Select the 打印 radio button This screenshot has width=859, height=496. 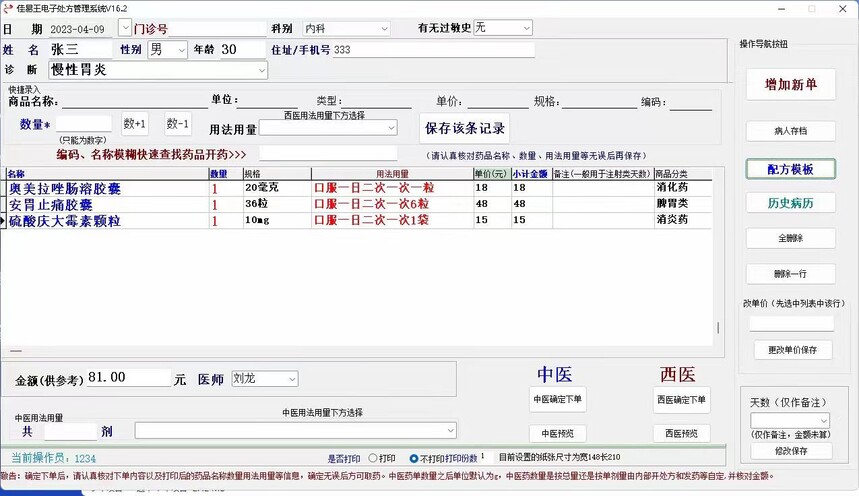point(373,458)
